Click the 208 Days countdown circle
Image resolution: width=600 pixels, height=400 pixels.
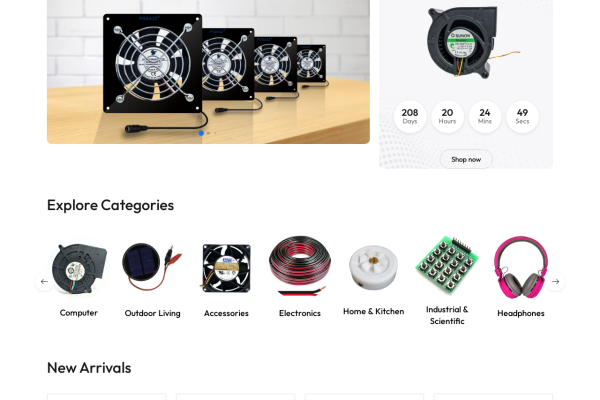(410, 117)
